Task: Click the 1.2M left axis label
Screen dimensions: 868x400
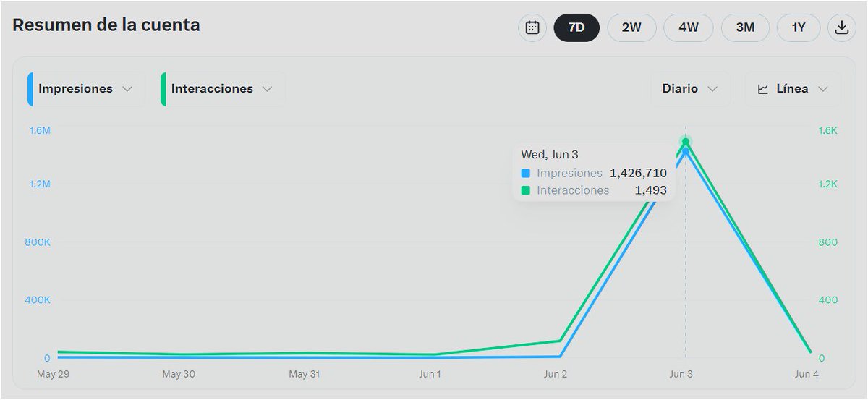Action: [39, 184]
